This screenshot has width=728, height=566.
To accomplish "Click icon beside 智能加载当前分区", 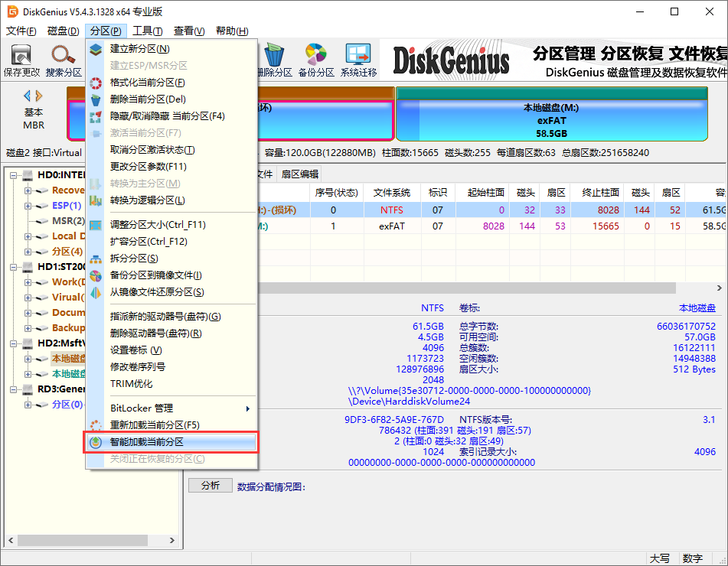I will coord(96,442).
